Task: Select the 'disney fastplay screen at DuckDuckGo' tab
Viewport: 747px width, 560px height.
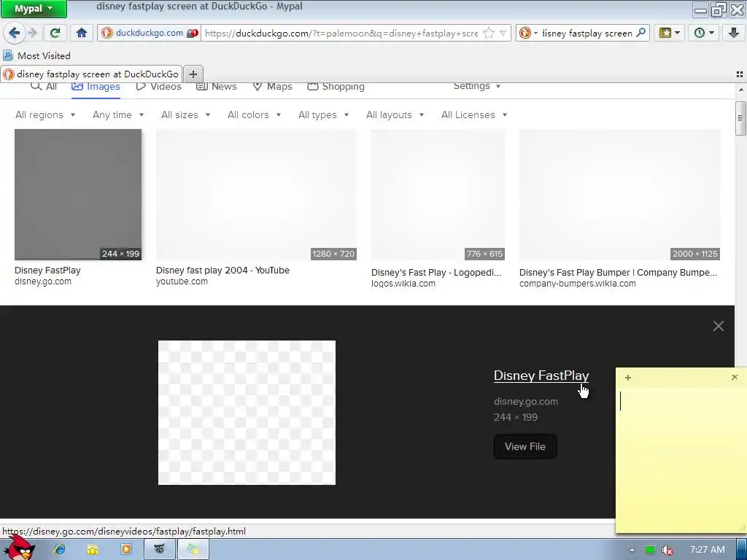Action: coord(91,74)
